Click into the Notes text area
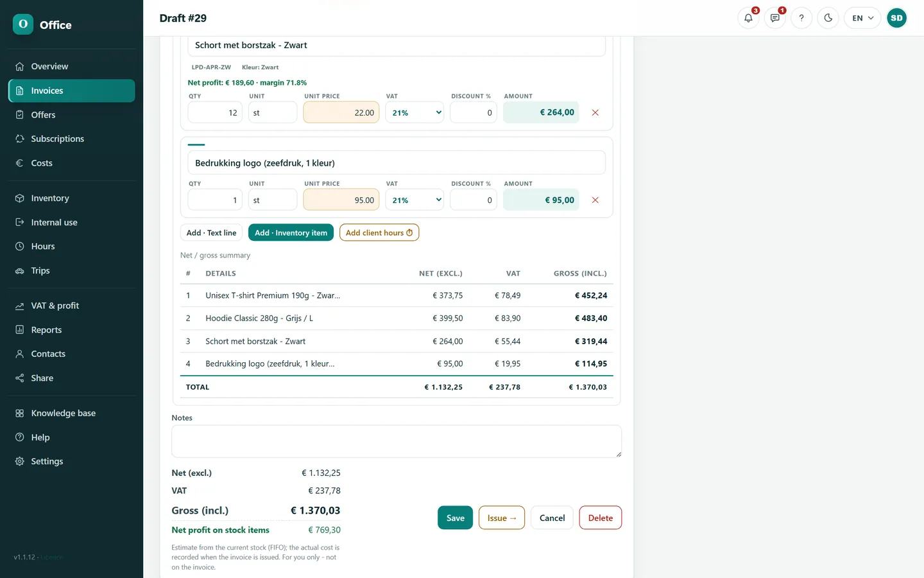This screenshot has height=578, width=924. click(x=397, y=441)
